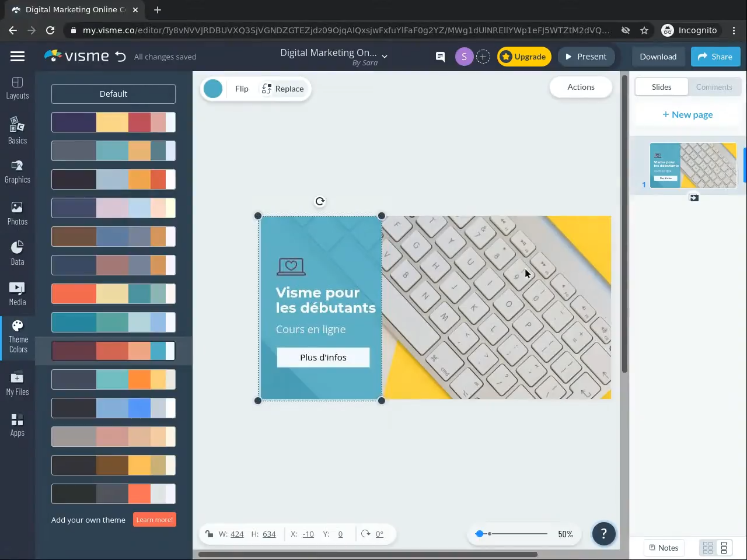Click the rotation angle icon in the bottom bar
This screenshot has height=560, width=747.
[x=366, y=534]
